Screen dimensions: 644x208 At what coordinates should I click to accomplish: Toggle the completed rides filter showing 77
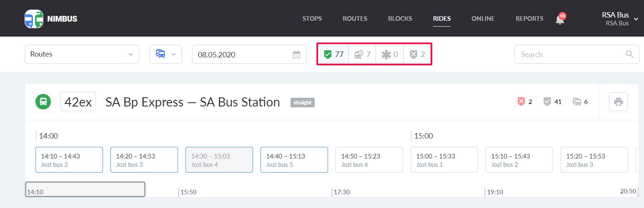click(333, 54)
